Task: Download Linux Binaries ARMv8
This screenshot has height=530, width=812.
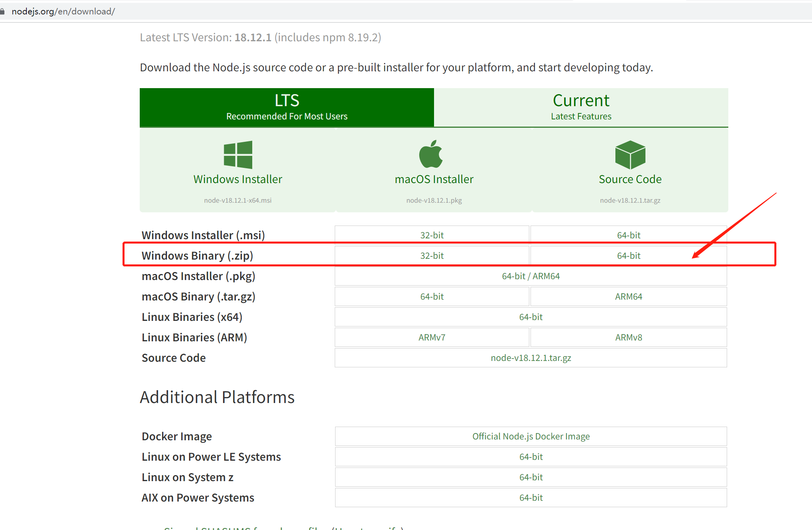Action: click(629, 337)
